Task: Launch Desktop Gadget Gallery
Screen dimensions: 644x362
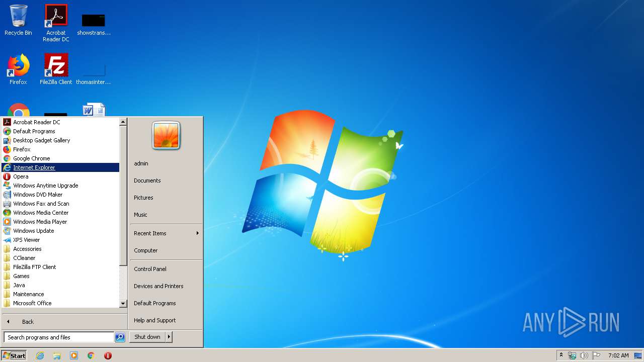Action: pos(60,140)
